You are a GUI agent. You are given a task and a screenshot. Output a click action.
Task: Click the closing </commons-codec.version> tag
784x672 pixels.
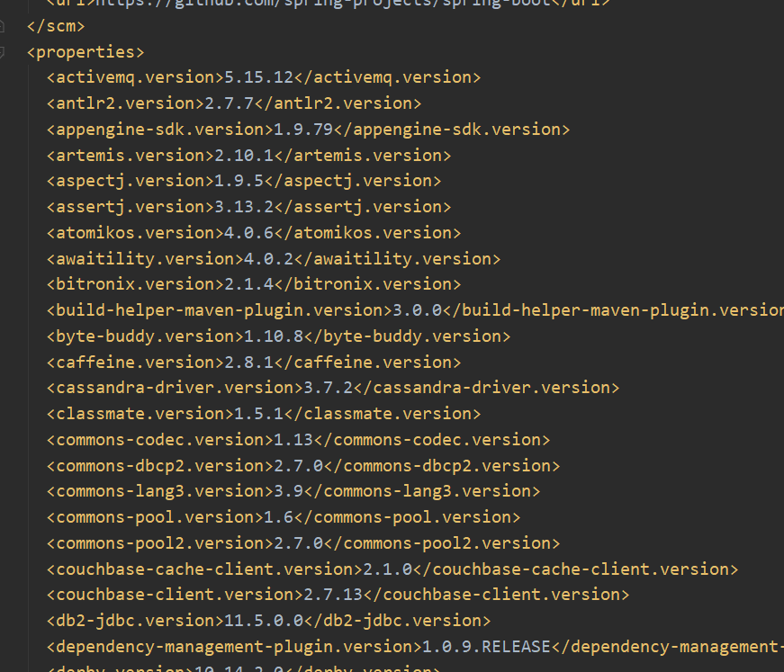click(x=431, y=440)
